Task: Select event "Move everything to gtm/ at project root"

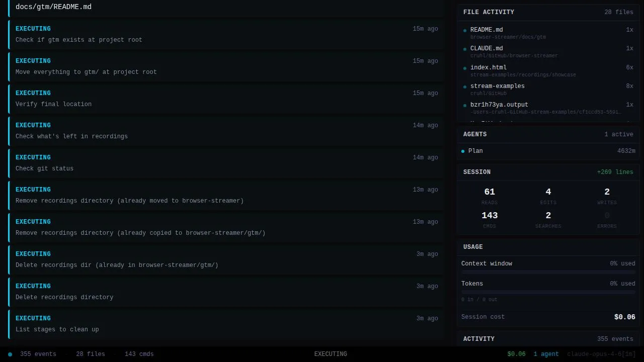Action: coord(226,66)
